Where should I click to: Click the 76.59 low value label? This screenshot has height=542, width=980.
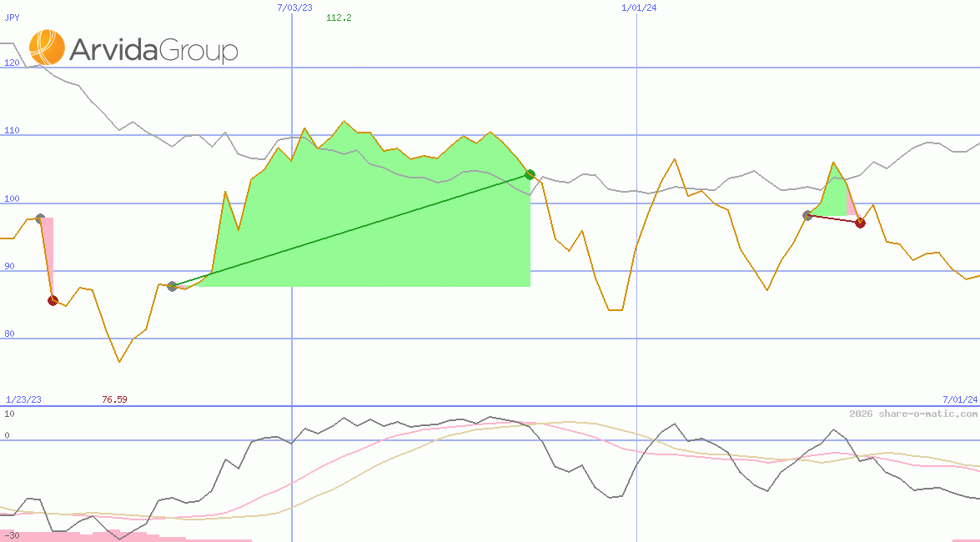(113, 399)
